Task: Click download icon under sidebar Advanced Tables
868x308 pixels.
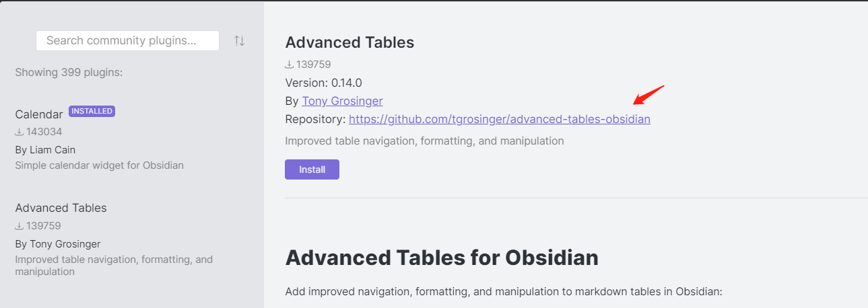Action: 20,226
